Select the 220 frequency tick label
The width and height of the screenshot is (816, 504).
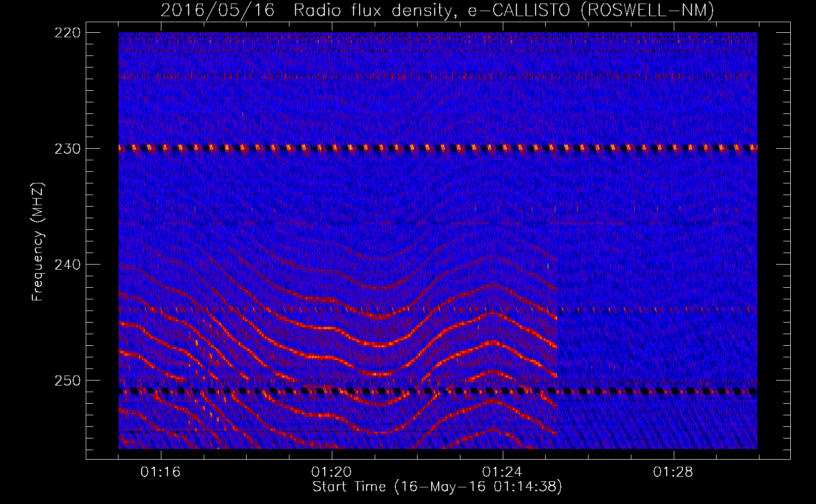tap(67, 33)
